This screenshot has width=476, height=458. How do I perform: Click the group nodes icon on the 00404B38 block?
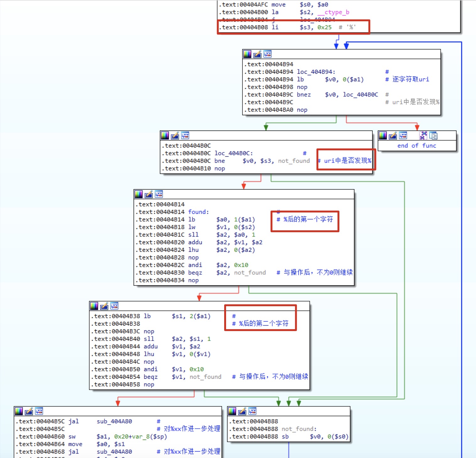coord(114,306)
